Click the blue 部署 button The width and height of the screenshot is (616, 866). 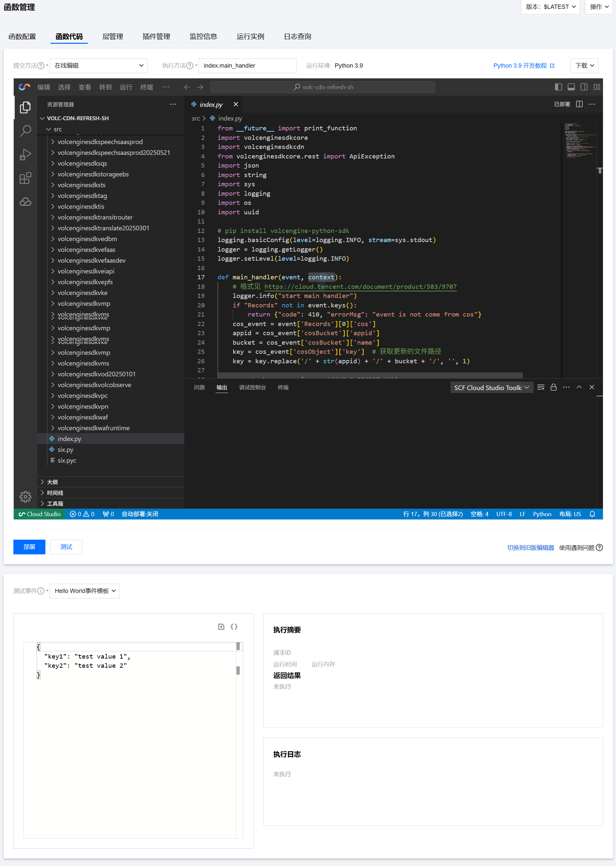click(x=29, y=547)
